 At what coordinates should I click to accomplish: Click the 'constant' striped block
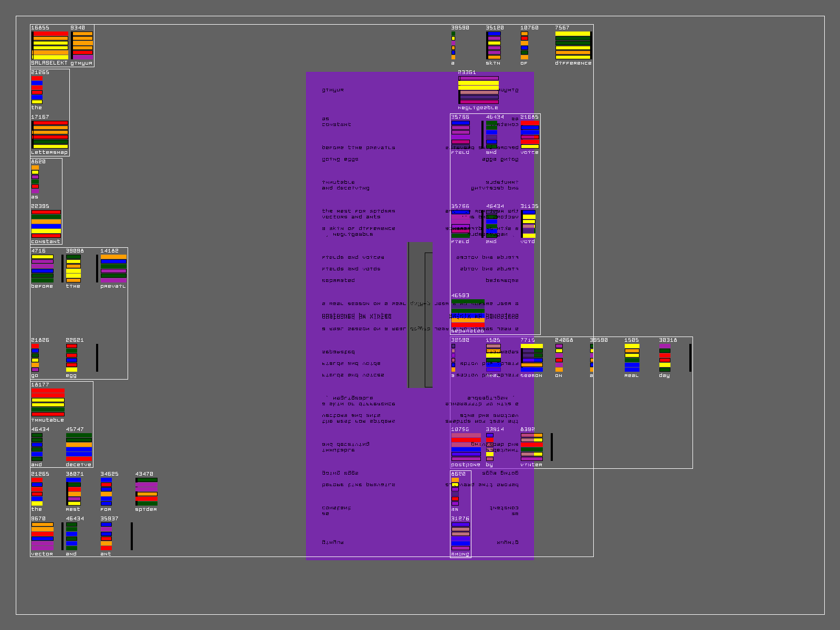46,224
